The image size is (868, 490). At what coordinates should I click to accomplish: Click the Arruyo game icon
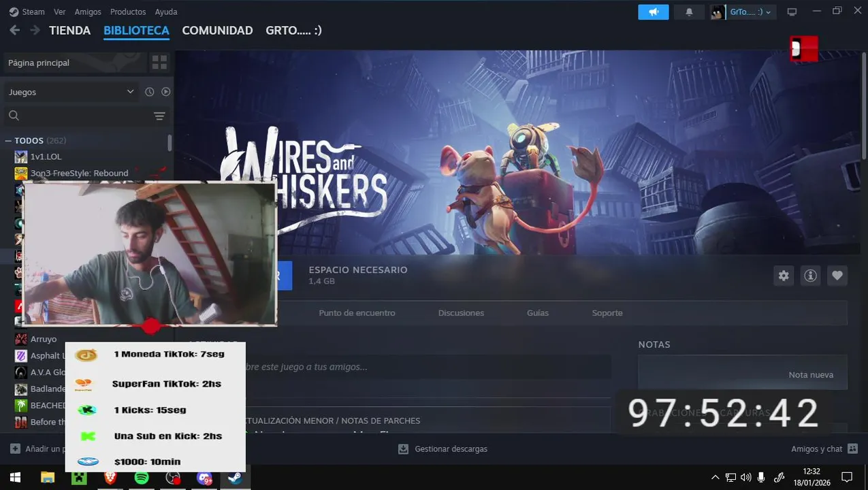pos(21,339)
